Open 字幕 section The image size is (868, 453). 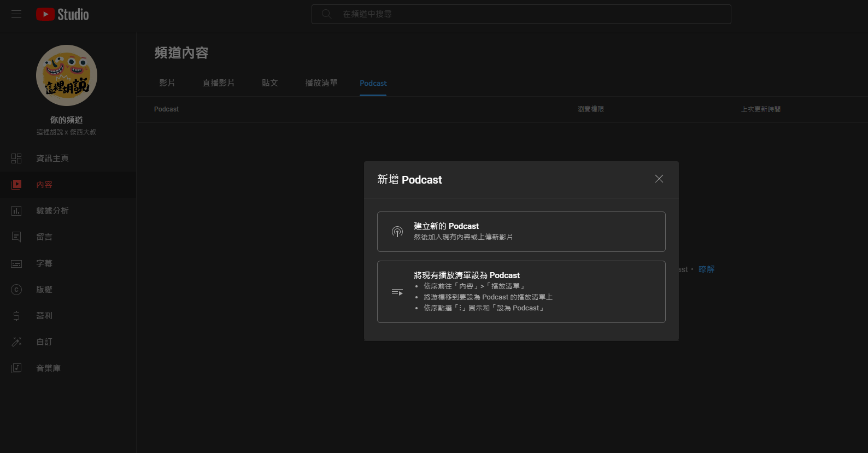tap(68, 263)
